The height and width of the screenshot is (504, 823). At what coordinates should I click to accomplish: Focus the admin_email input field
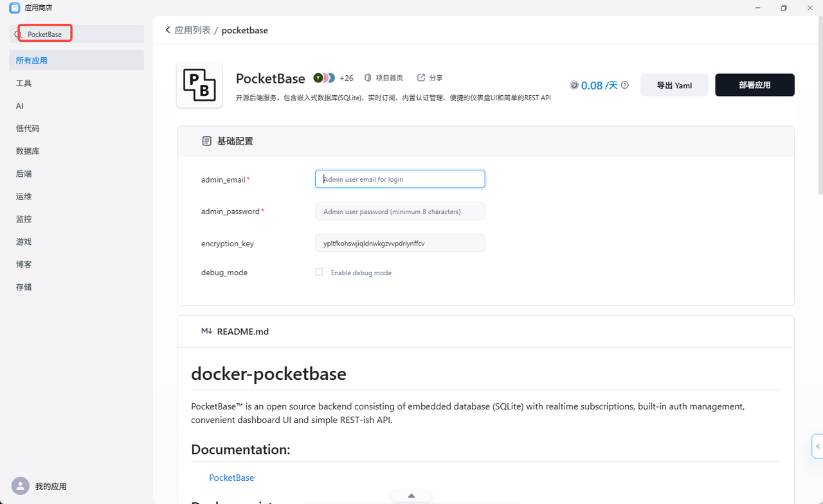(x=400, y=179)
